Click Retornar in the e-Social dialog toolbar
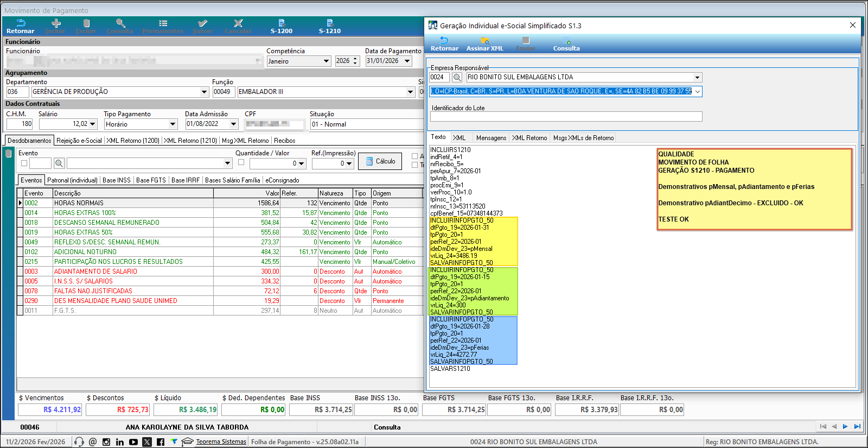868x448 pixels. click(444, 43)
